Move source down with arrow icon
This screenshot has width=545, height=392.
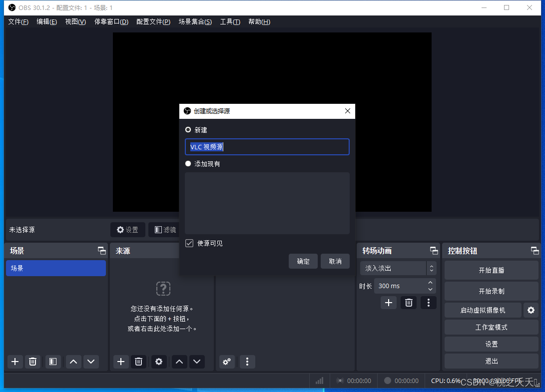click(x=197, y=362)
